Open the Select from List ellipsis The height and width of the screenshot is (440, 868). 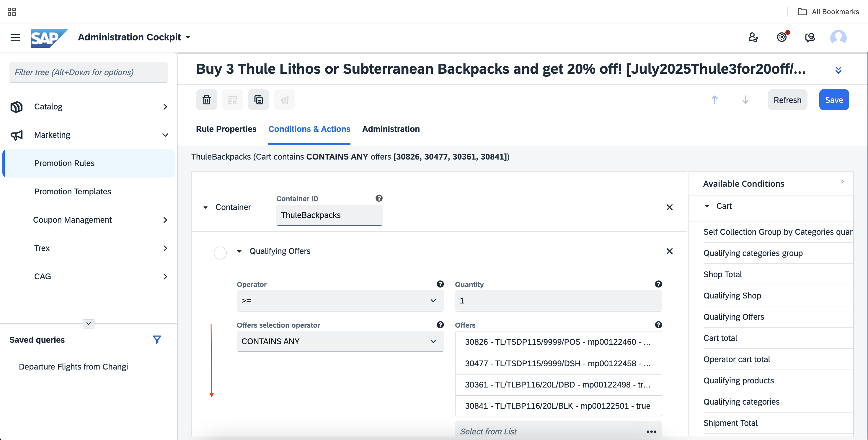click(x=651, y=431)
